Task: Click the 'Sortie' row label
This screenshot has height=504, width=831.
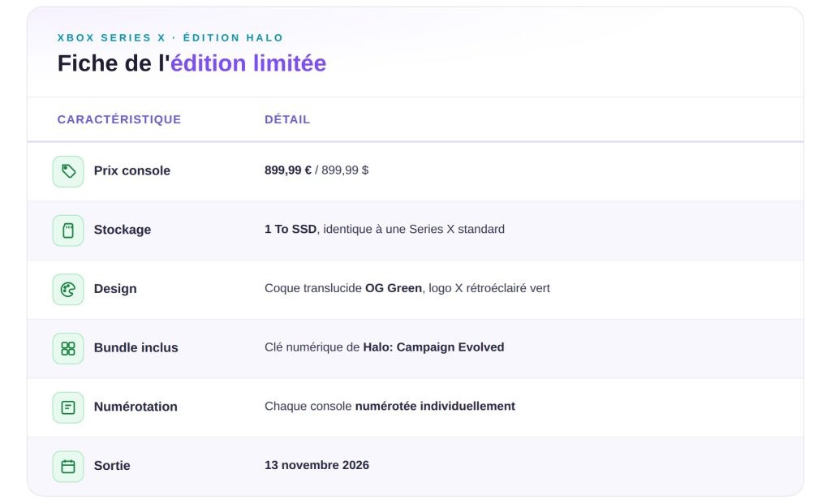Action: click(112, 465)
